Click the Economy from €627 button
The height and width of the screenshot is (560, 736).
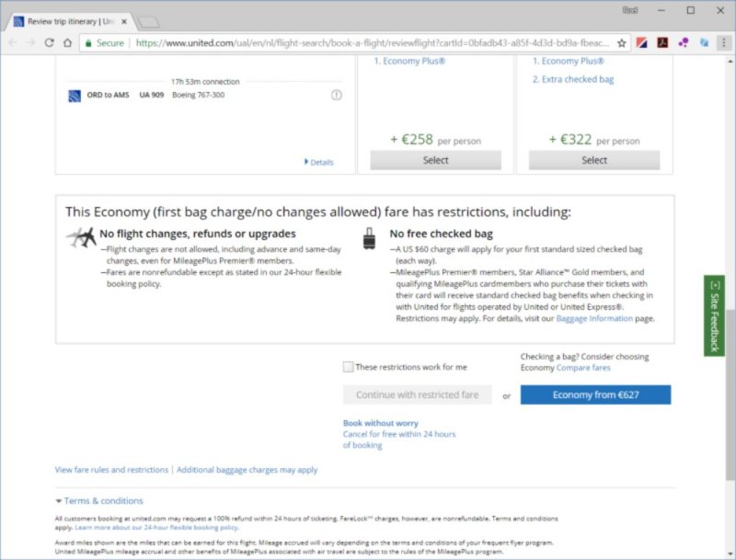tap(595, 394)
